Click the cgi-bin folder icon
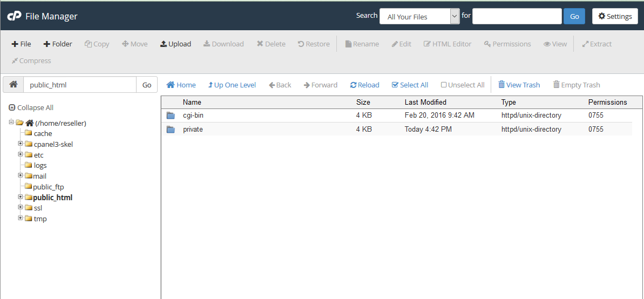Image resolution: width=644 pixels, height=299 pixels. (171, 115)
